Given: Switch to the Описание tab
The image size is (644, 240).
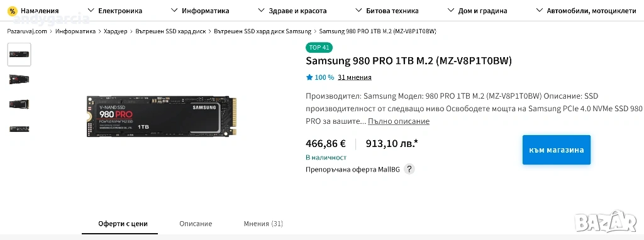Looking at the screenshot, I should pos(196,224).
